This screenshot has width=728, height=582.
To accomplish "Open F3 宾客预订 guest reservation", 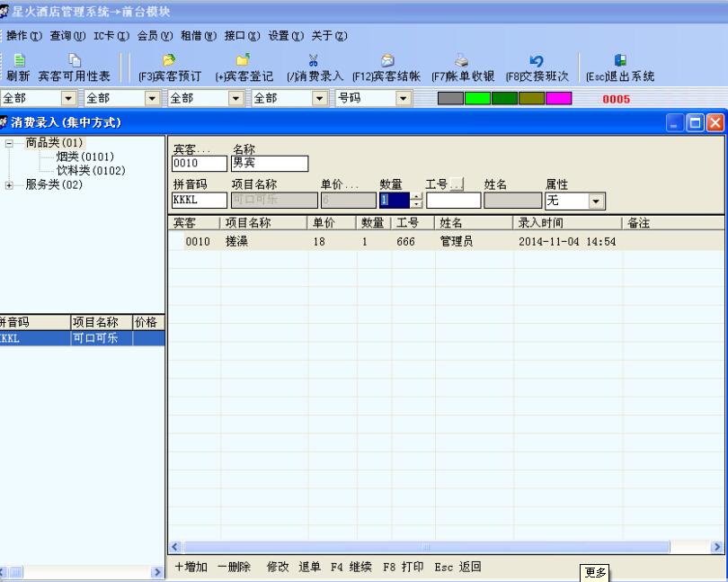I will coord(170,67).
